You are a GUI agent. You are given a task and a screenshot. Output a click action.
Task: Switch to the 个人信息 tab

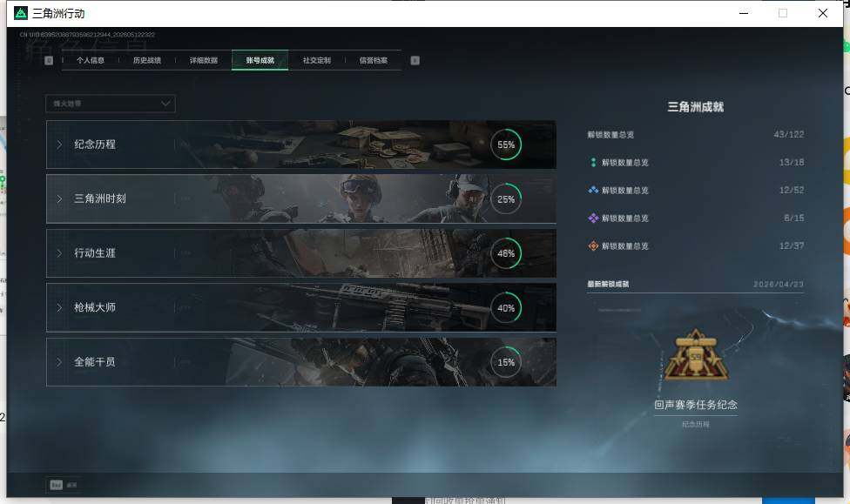click(91, 60)
